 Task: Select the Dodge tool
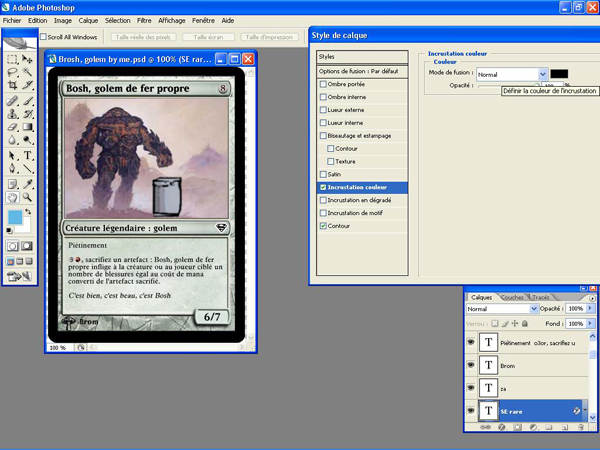27,140
